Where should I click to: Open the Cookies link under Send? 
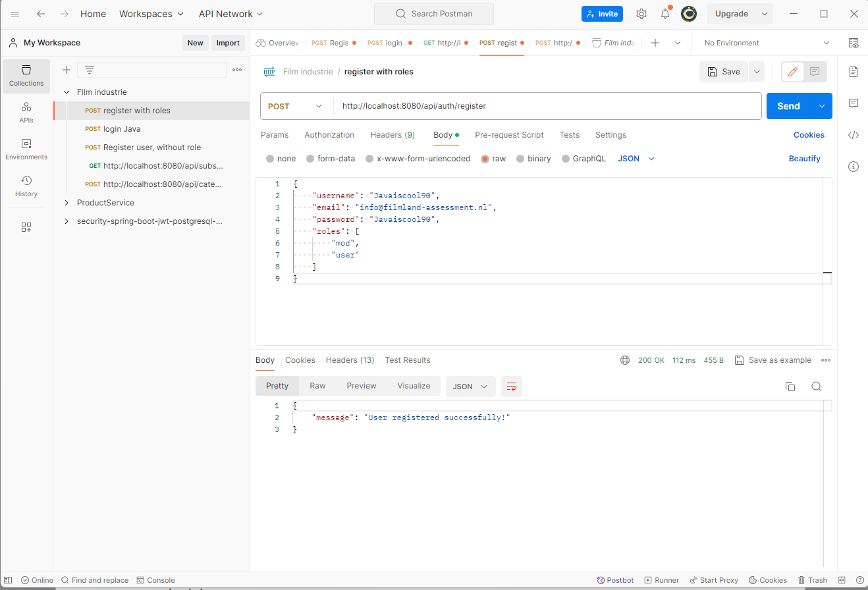pyautogui.click(x=809, y=135)
